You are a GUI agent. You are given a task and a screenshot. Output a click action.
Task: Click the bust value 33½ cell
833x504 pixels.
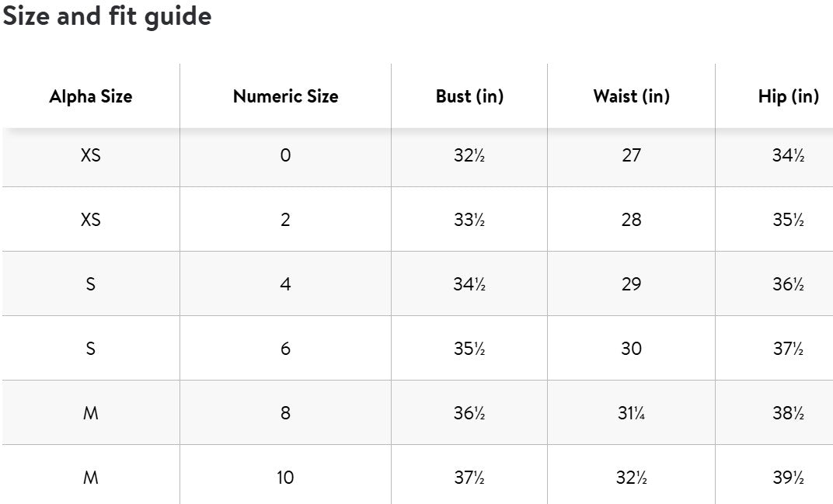469,220
